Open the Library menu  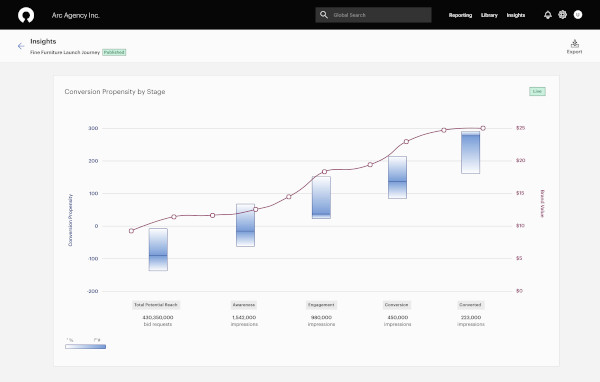[x=489, y=15]
